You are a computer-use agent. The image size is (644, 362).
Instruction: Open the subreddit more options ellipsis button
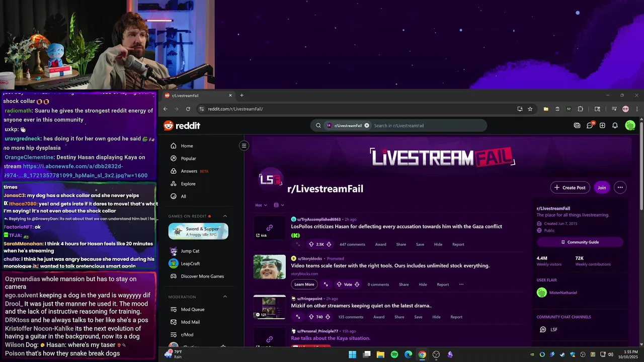[x=620, y=188]
